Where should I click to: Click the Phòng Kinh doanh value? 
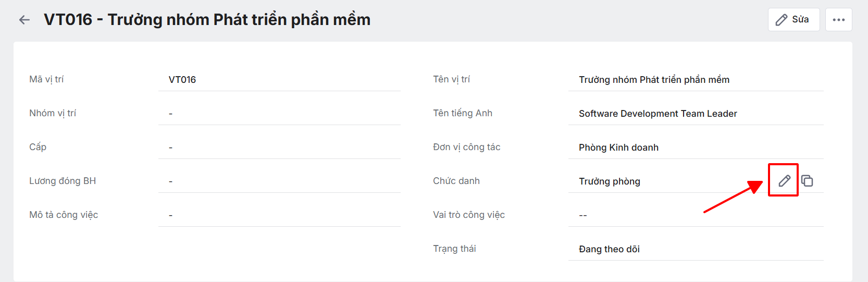(618, 148)
